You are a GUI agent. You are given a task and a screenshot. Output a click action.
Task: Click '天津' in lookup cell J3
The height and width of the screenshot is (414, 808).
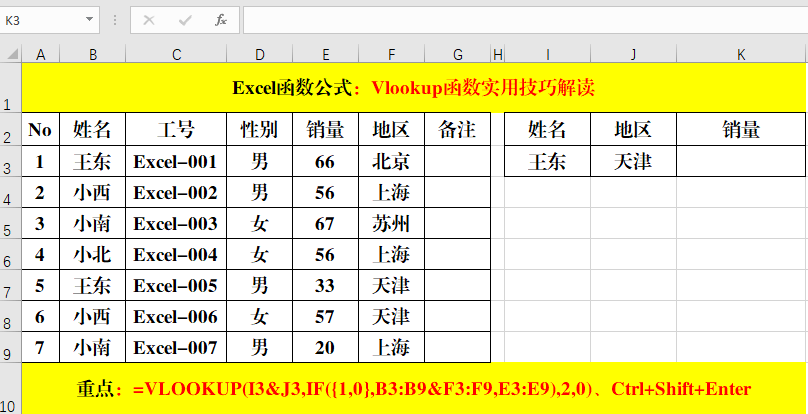pos(634,161)
